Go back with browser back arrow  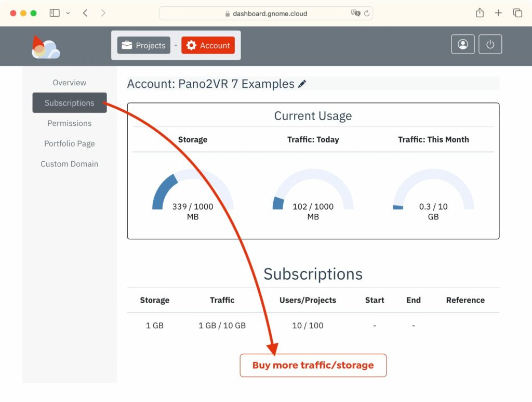[85, 13]
